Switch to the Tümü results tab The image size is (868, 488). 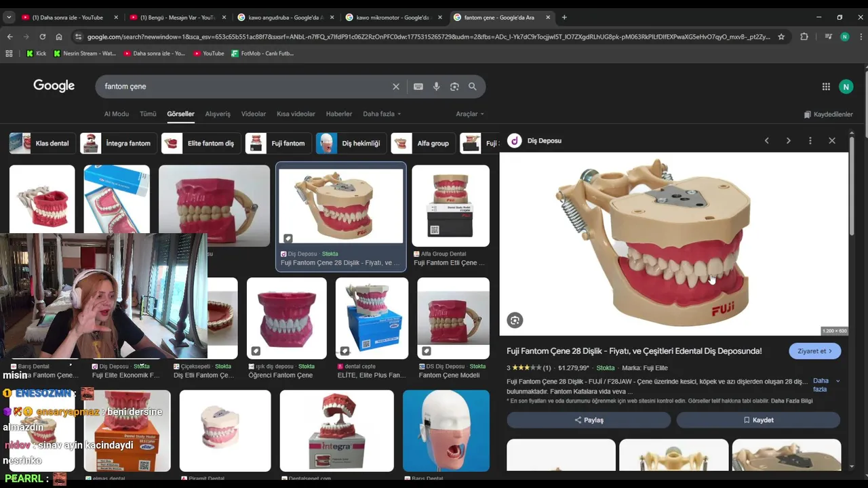pyautogui.click(x=148, y=114)
